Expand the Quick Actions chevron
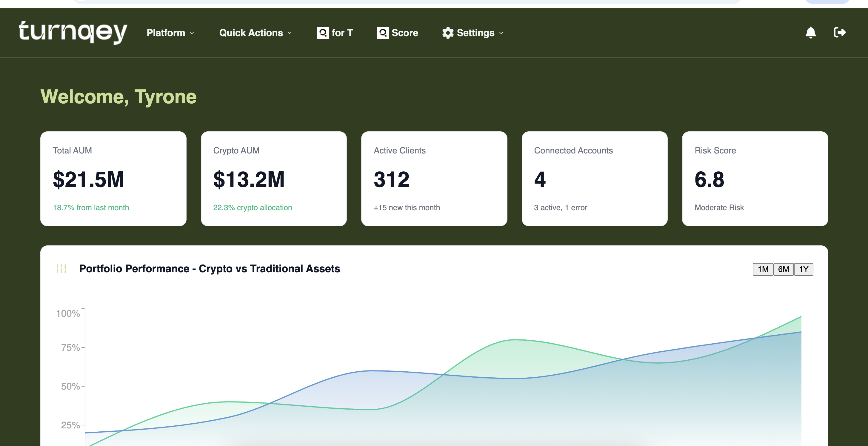This screenshot has width=868, height=446. click(290, 33)
